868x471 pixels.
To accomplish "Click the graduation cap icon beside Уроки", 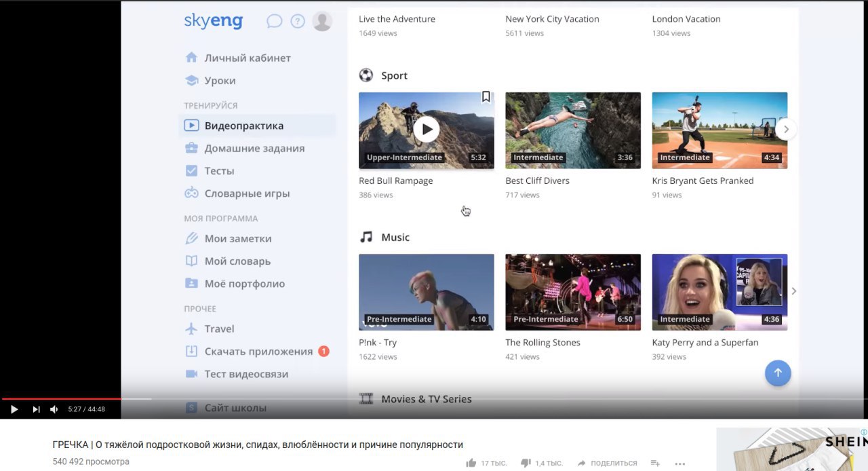I will [192, 81].
